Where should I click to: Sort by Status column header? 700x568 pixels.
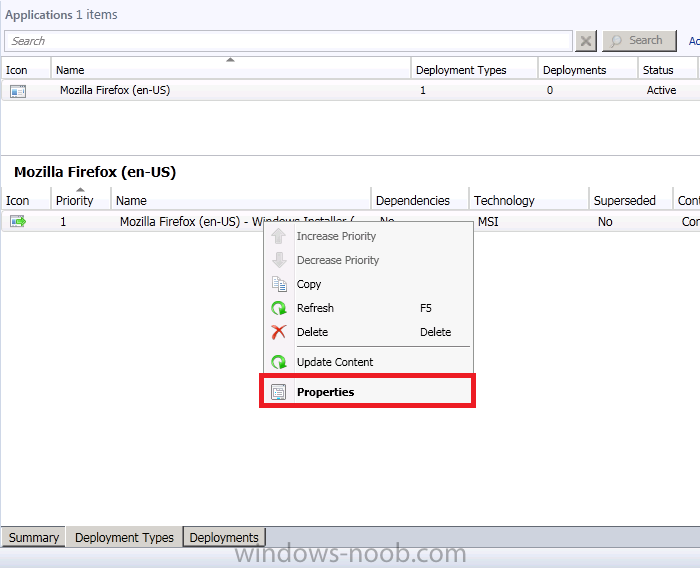667,70
